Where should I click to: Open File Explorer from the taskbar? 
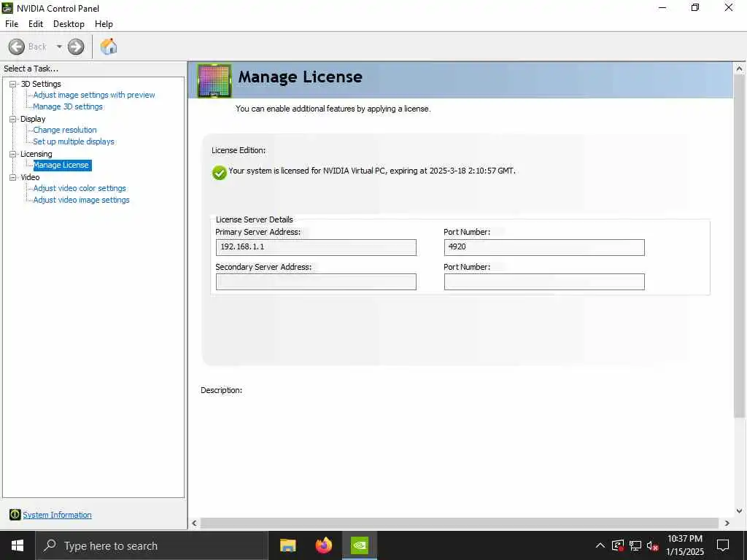click(x=287, y=545)
